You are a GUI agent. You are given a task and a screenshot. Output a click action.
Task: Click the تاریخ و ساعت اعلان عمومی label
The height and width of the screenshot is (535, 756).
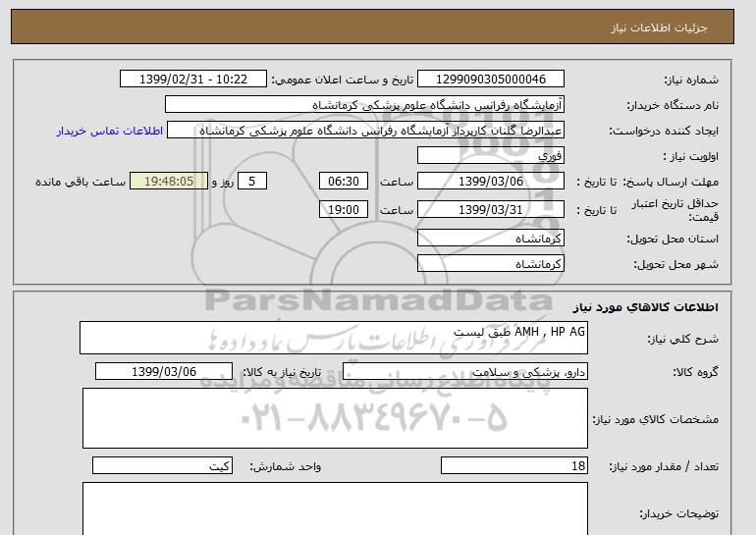tap(343, 80)
